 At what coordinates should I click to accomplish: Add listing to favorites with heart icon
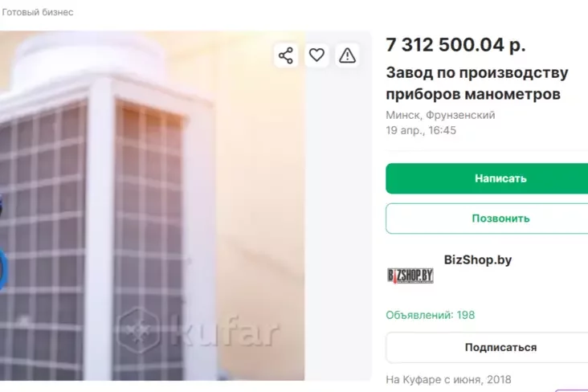click(316, 55)
